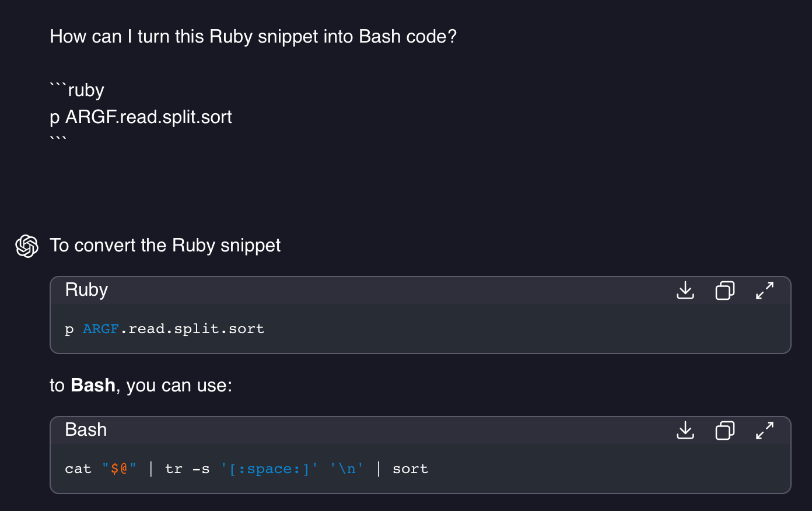Click the bold word Bash in the reply

pos(93,386)
